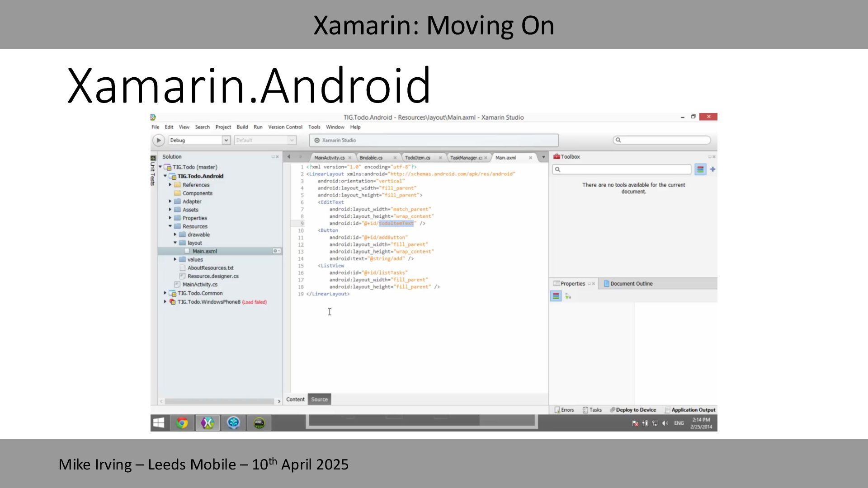Expand the TIG.Todo.WindowsPhone8 project

click(165, 301)
